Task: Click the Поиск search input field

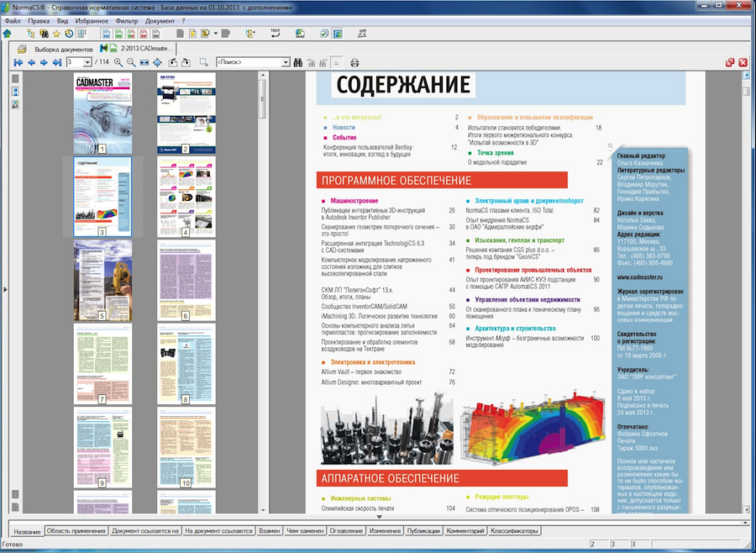Action: click(249, 63)
